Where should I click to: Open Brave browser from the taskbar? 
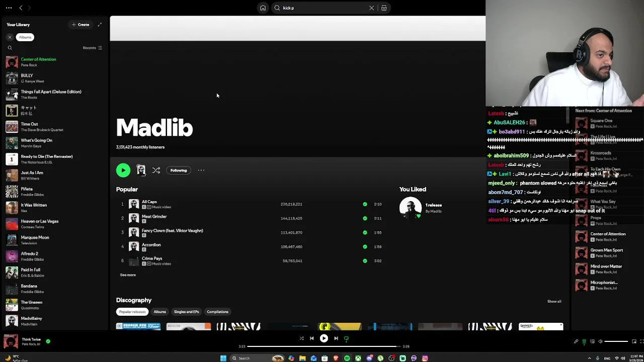336,358
